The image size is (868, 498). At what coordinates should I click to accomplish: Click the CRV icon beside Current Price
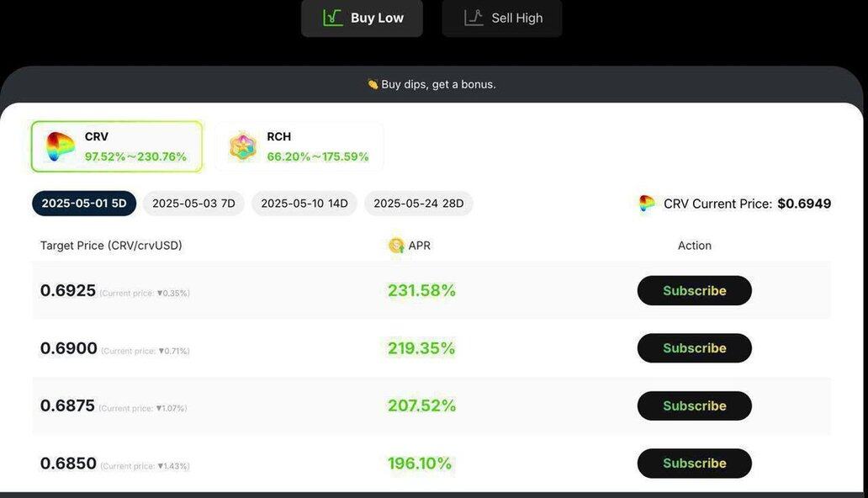coord(647,204)
